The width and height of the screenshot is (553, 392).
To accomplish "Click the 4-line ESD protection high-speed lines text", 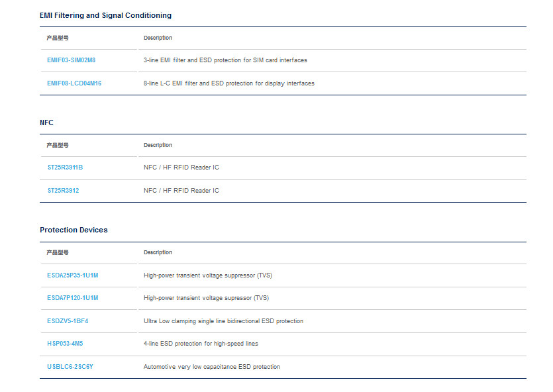I will coord(201,344).
